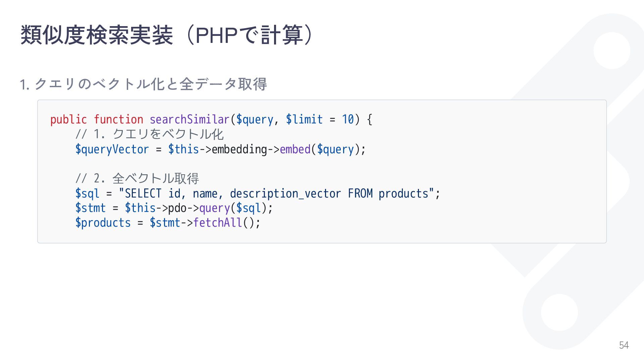Image resolution: width=644 pixels, height=362 pixels.
Task: Click the pdo query method call
Action: (215, 208)
